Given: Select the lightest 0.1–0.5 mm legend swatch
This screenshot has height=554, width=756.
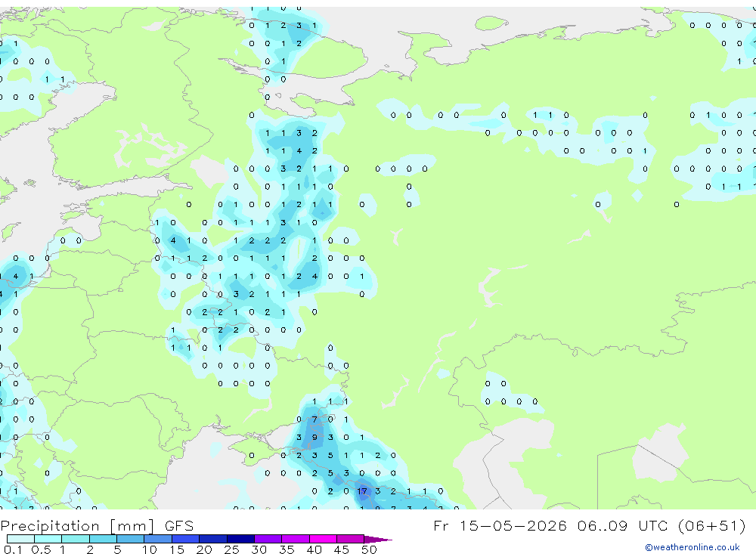Looking at the screenshot, I should tap(20, 539).
